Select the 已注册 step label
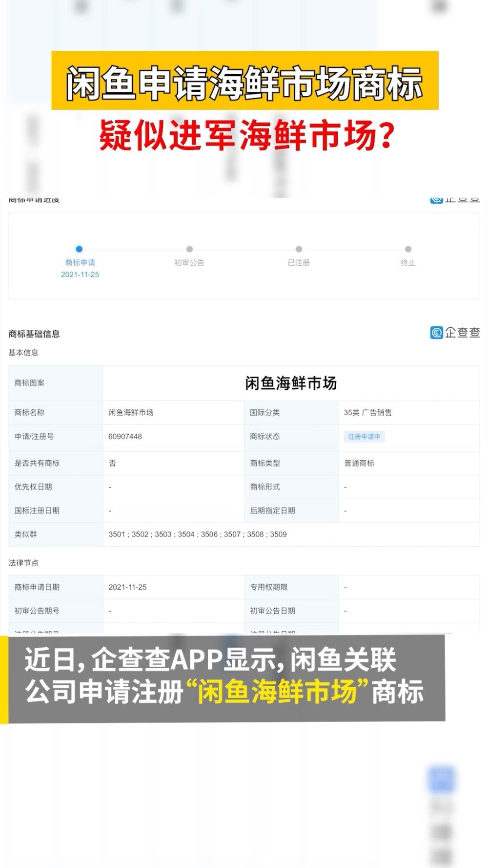This screenshot has width=488, height=868. point(299,263)
